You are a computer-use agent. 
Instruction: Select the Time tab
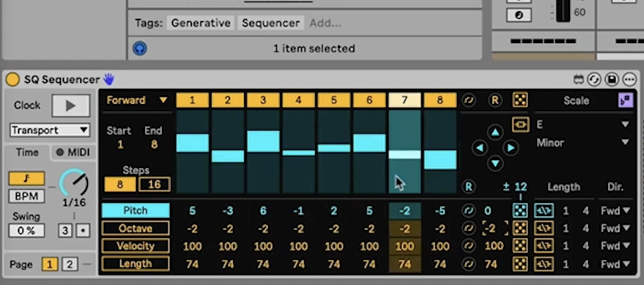pyautogui.click(x=27, y=152)
